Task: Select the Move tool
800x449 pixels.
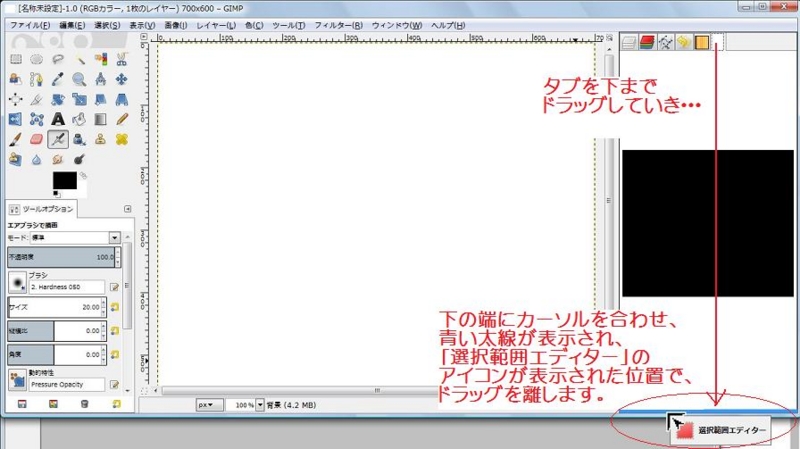Action: [121, 79]
